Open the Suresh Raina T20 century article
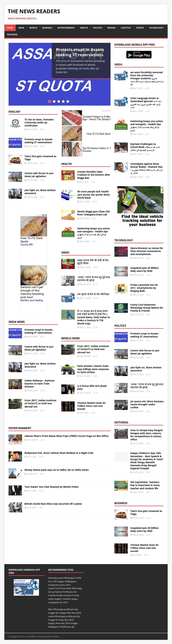The width and height of the screenshot is (172, 644). (94, 317)
